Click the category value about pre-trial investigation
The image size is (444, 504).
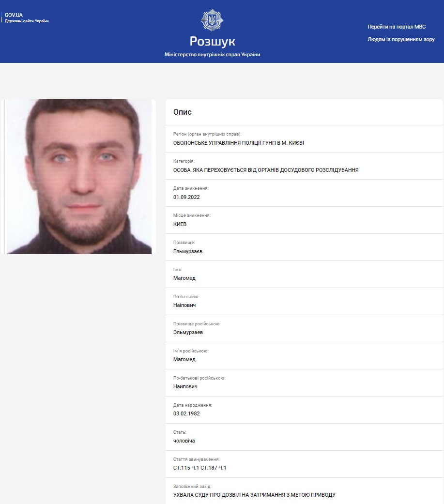point(266,170)
